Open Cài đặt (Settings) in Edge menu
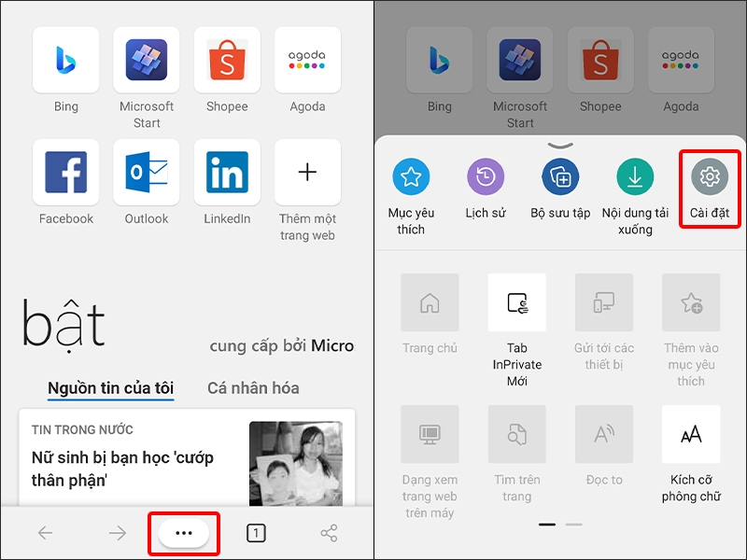The image size is (747, 560). click(x=708, y=177)
